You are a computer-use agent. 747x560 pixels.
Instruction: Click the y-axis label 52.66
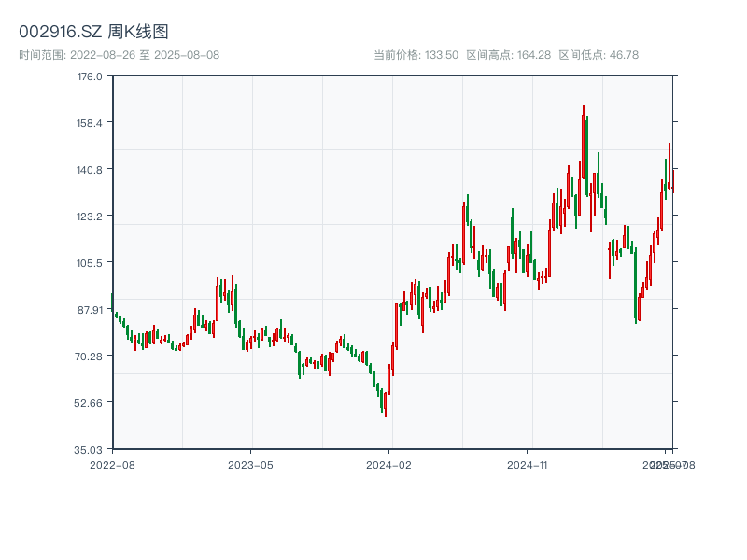click(x=88, y=403)
